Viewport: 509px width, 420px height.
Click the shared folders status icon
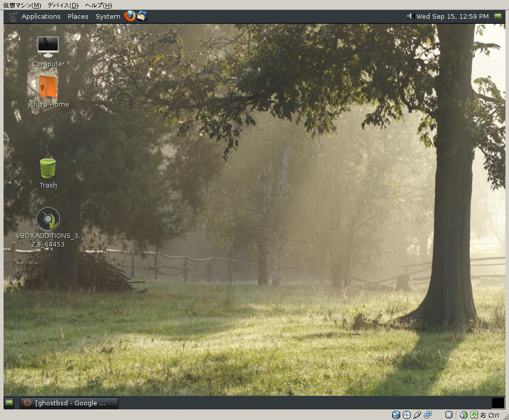coord(428,415)
